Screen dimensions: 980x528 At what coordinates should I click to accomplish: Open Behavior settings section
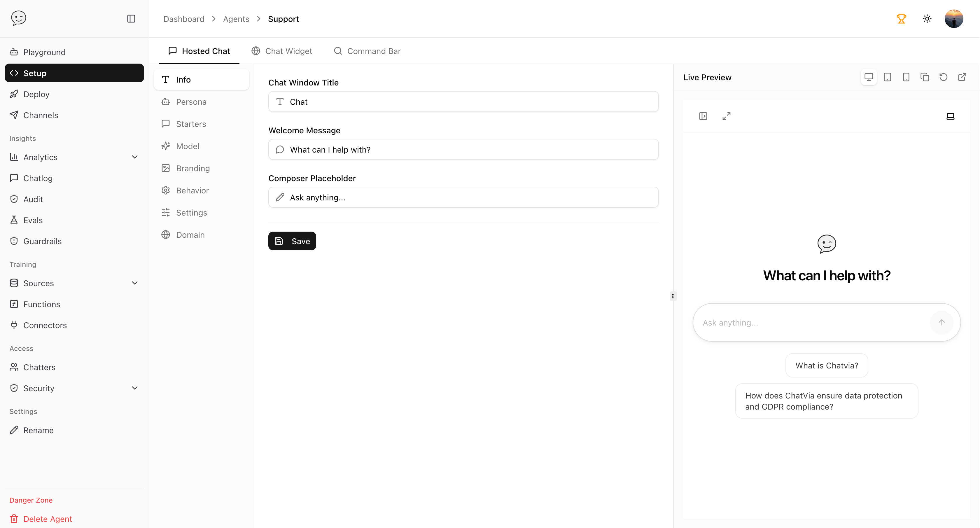click(x=201, y=190)
